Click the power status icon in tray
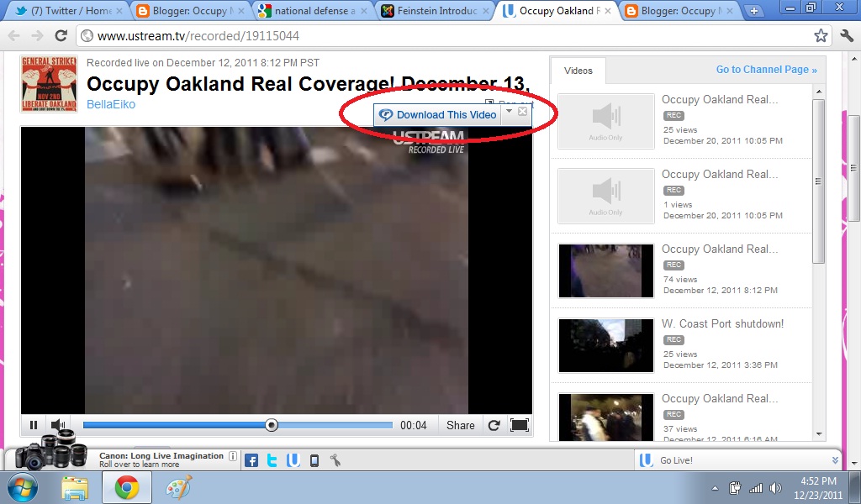This screenshot has width=861, height=504. click(735, 487)
